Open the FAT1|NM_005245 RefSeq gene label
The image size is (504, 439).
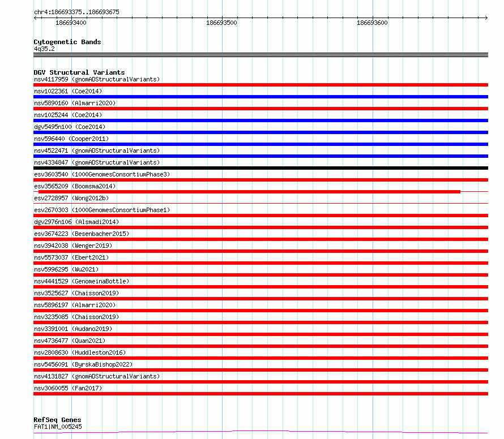pyautogui.click(x=58, y=427)
